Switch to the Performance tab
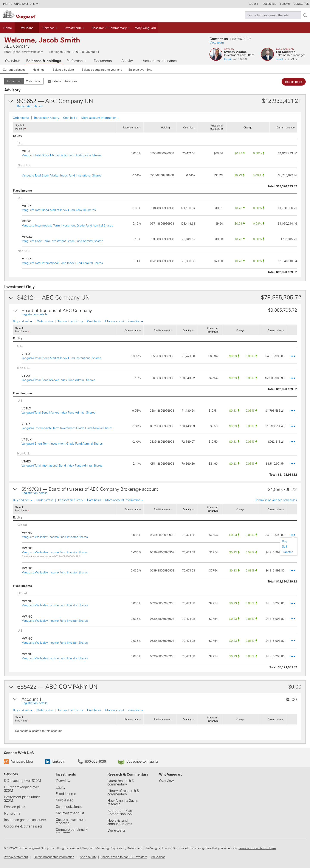Image resolution: width=310 pixels, height=868 pixels. [76, 61]
